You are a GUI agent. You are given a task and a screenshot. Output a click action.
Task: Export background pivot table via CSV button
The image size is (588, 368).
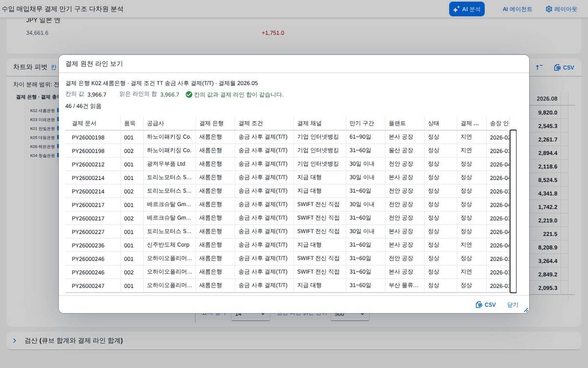(564, 68)
